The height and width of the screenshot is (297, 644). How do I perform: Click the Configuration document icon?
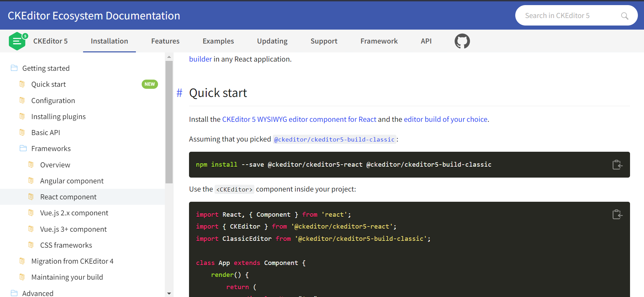pyautogui.click(x=22, y=100)
